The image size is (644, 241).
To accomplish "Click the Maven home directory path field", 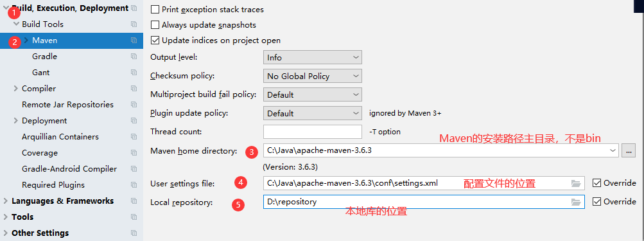I will click(440, 150).
